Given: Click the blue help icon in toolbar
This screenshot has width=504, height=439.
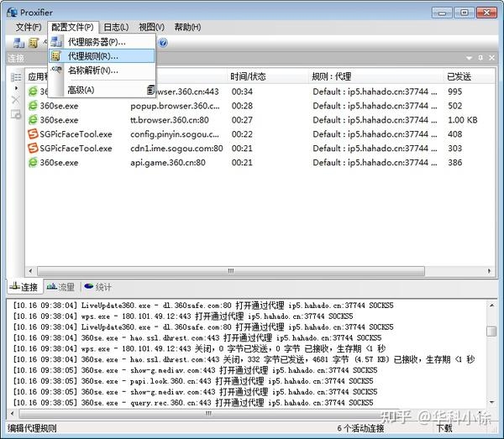Looking at the screenshot, I should [163, 42].
